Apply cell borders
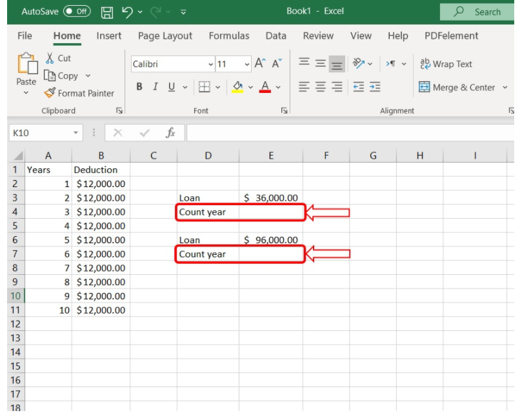 tap(204, 87)
